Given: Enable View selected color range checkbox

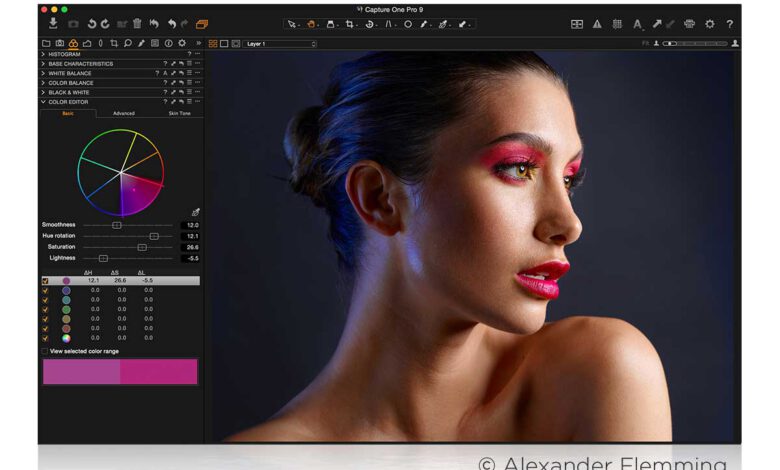Looking at the screenshot, I should point(45,351).
